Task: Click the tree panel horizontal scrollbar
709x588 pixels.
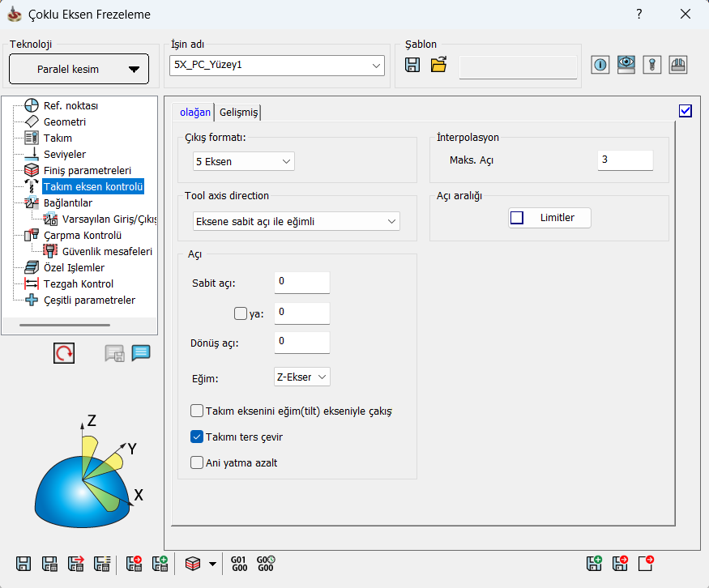Action: coord(65,326)
